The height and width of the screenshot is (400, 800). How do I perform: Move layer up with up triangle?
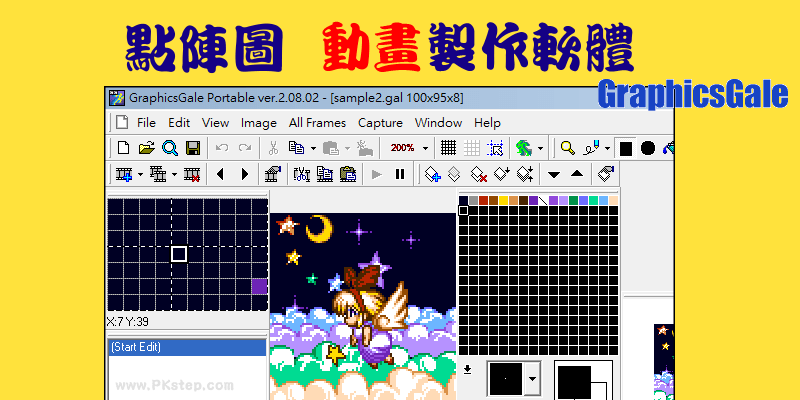577,174
